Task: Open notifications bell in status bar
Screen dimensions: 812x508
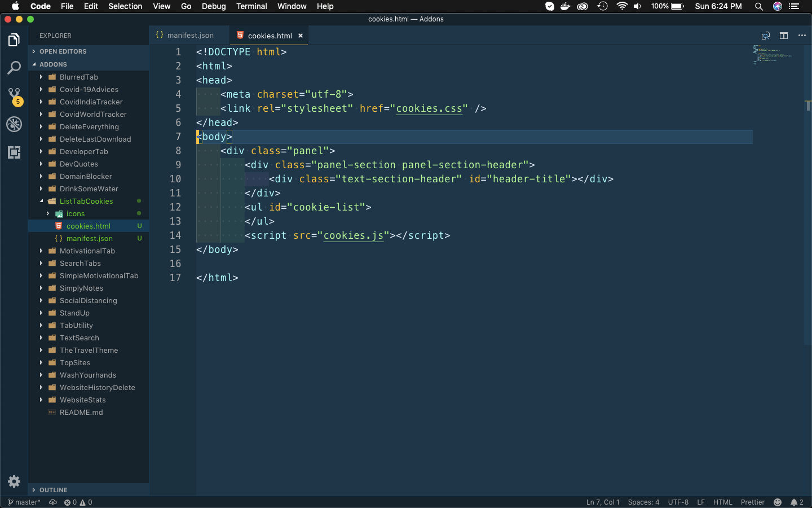Action: (x=797, y=502)
